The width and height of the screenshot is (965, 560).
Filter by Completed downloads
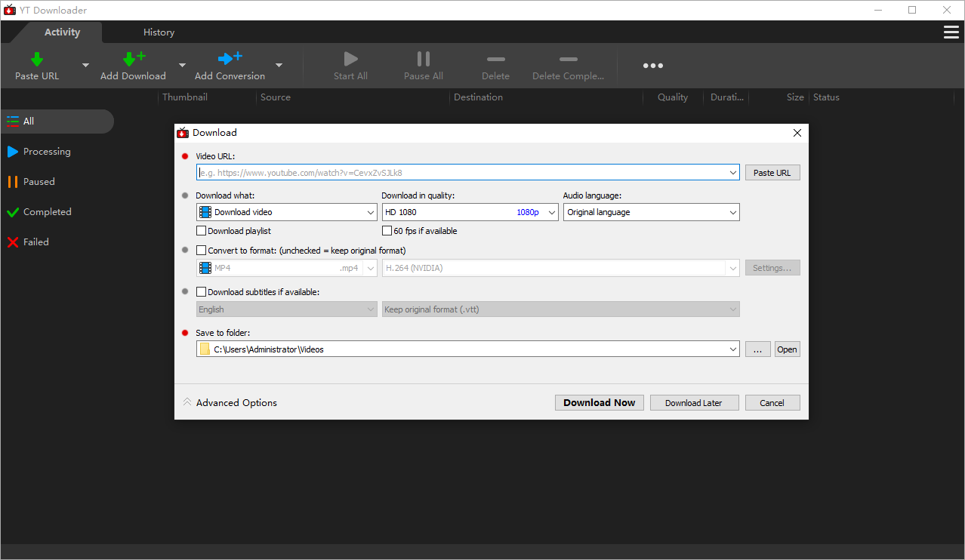click(x=47, y=212)
